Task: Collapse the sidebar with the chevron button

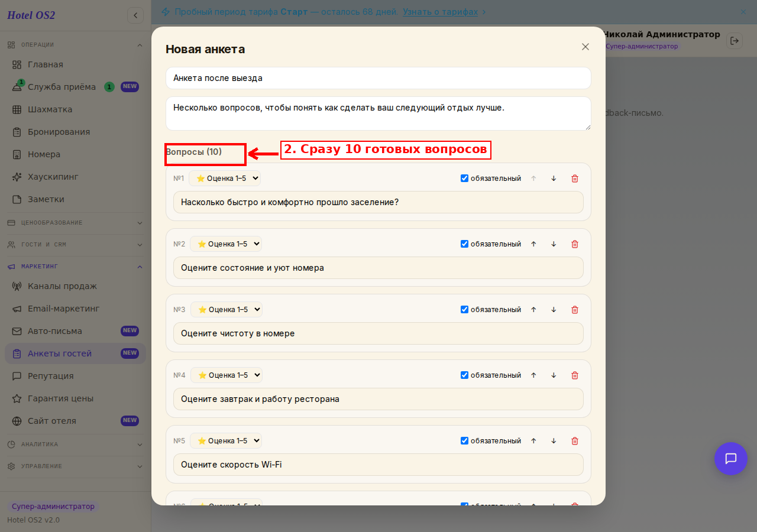Action: click(135, 15)
